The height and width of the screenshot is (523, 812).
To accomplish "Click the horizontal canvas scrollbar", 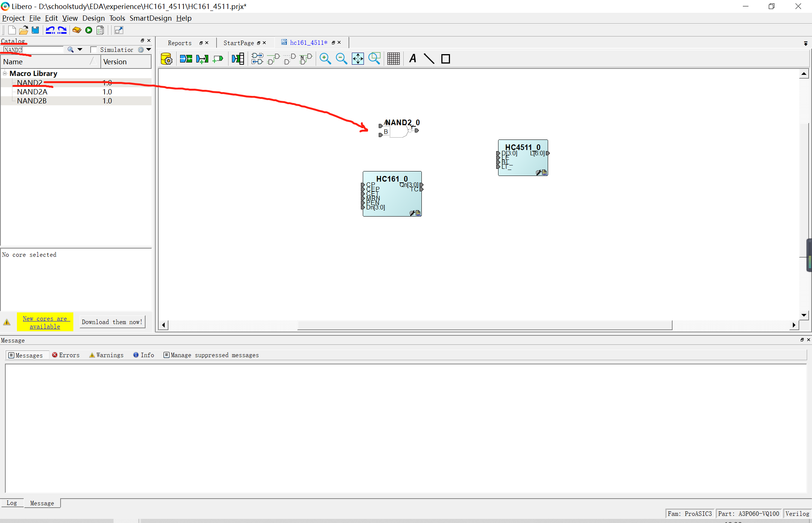I will 484,325.
